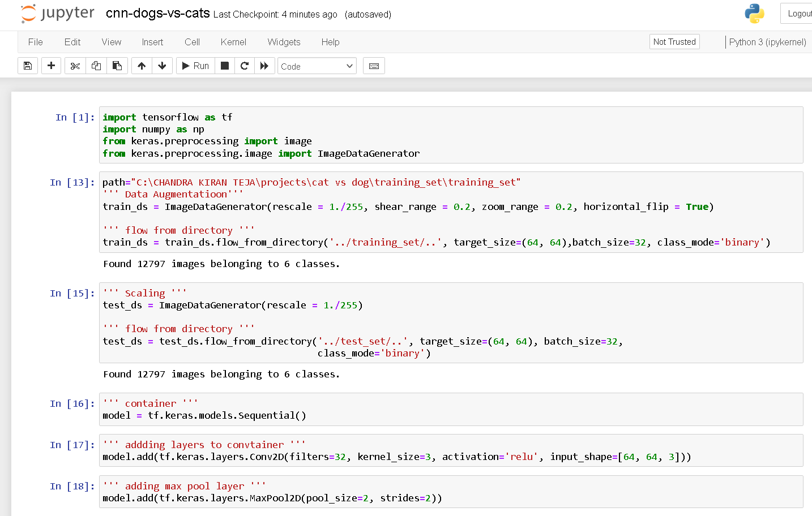Viewport: 812px width, 516px height.
Task: Open the Edit menu
Action: point(72,42)
